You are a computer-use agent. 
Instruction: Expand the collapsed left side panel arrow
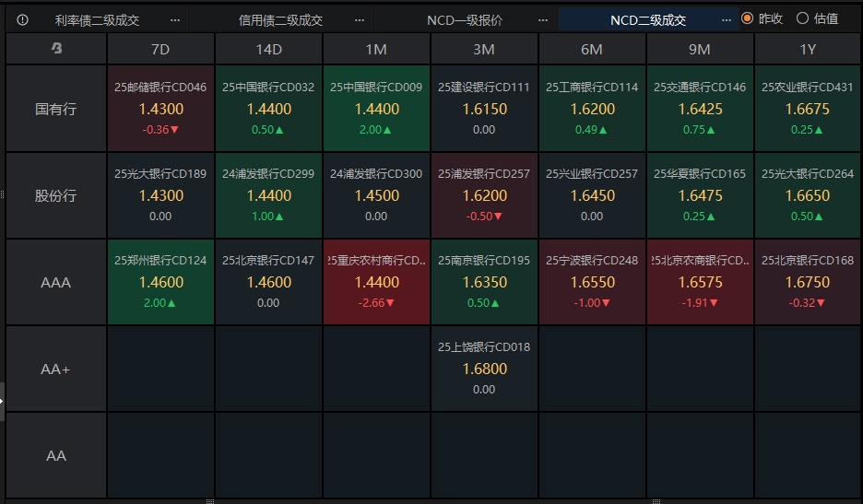click(2, 401)
